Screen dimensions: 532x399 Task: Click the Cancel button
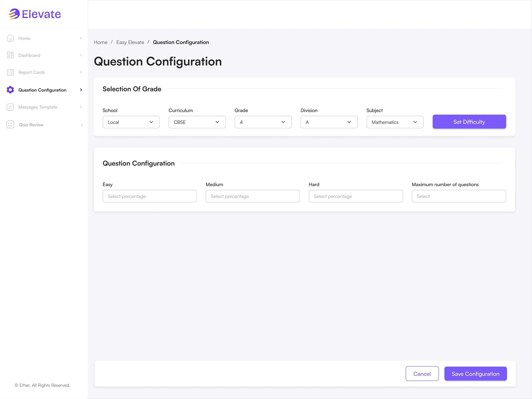pos(422,374)
